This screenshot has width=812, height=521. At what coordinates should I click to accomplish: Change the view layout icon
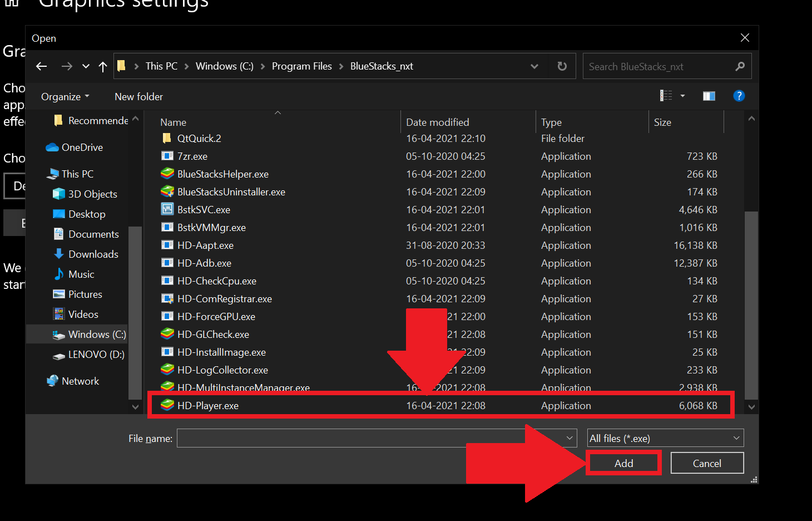click(x=666, y=96)
